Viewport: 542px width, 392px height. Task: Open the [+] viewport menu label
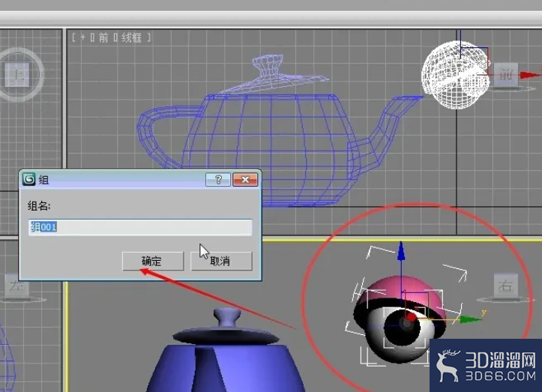(82, 37)
